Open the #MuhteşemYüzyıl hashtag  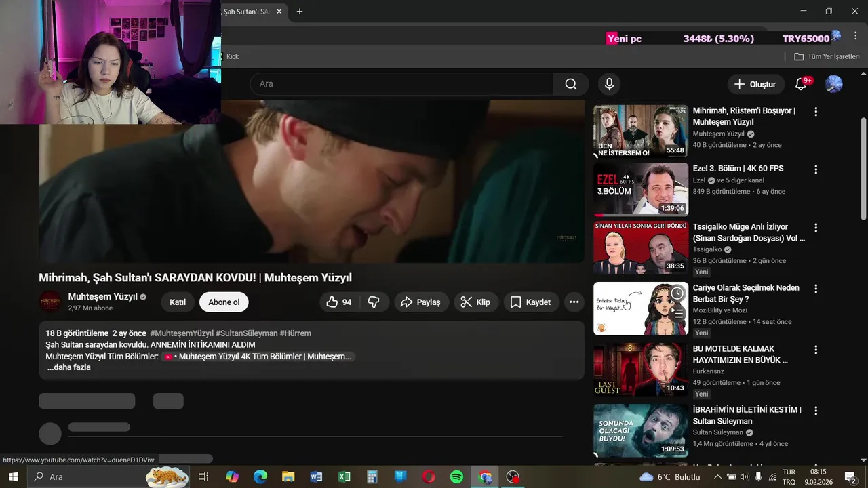[182, 333]
